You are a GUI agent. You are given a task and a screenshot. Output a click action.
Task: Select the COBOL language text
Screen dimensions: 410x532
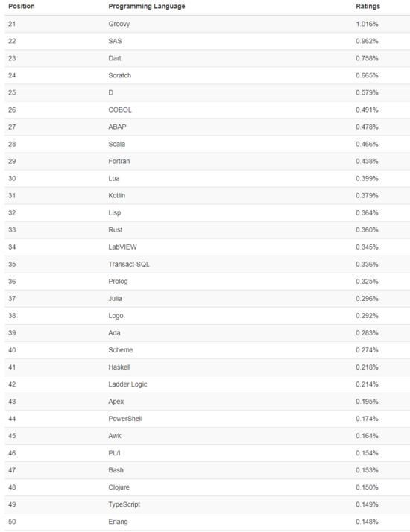click(120, 110)
